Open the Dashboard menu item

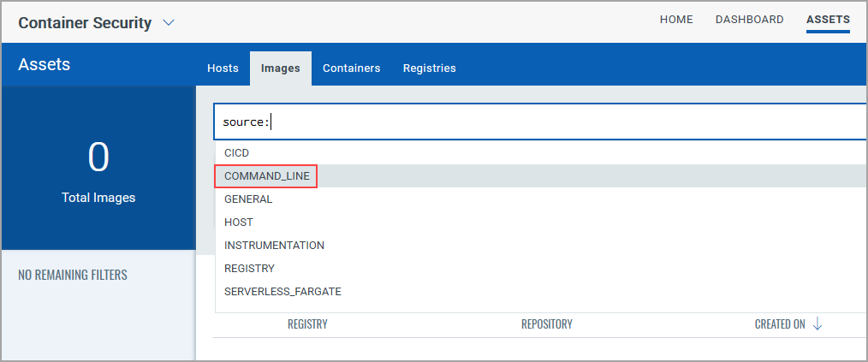tap(749, 20)
